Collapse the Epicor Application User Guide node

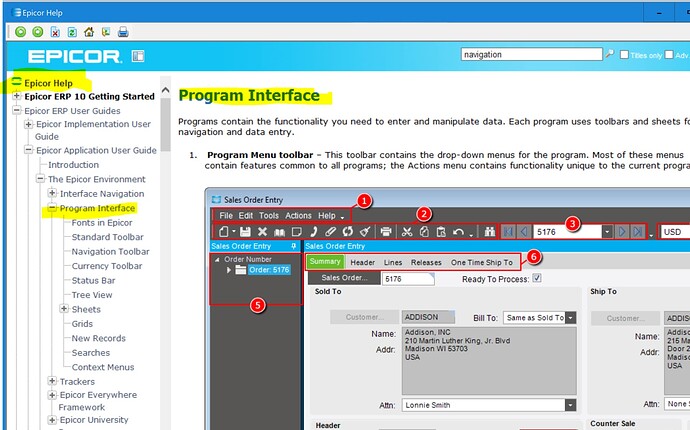coord(29,150)
